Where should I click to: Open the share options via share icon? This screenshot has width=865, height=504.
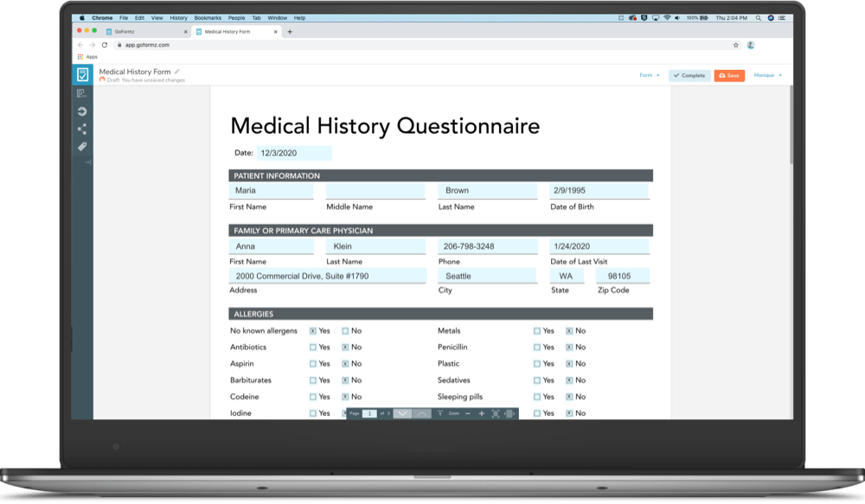[83, 128]
